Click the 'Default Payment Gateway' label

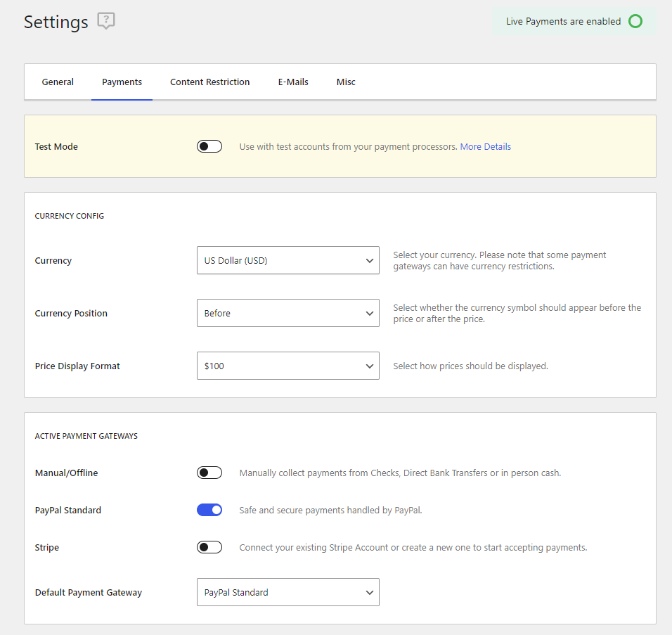pos(89,593)
